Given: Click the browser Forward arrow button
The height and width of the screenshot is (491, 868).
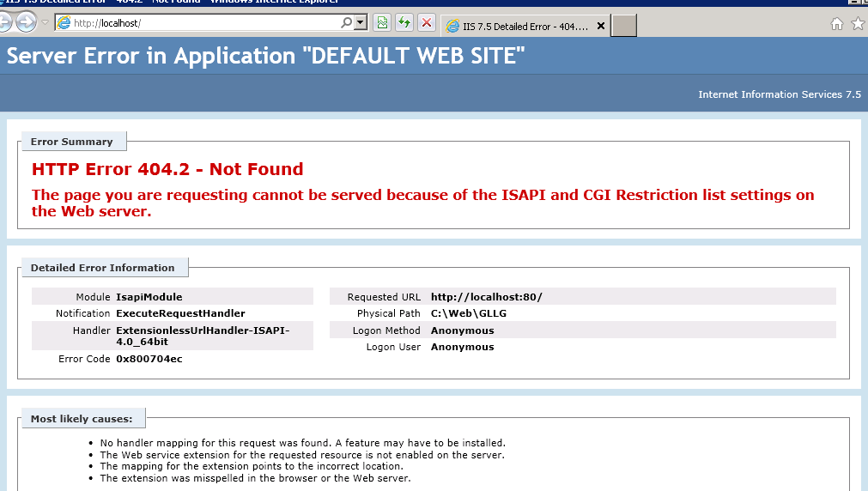Looking at the screenshot, I should (x=26, y=22).
